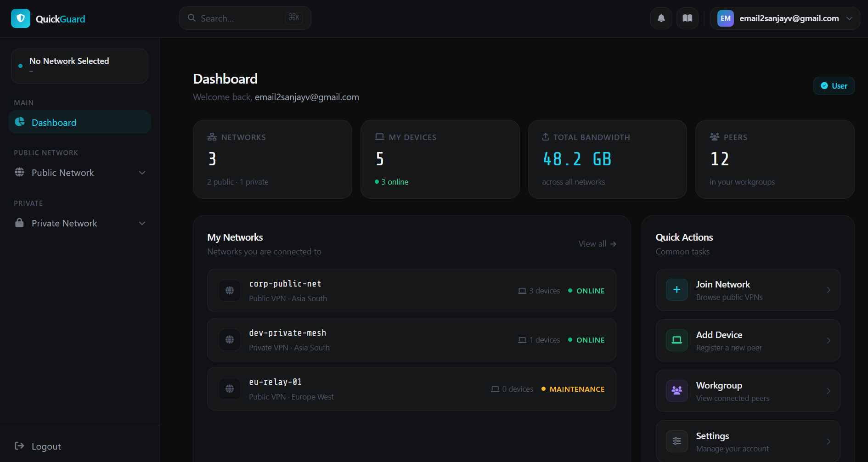Click 'in your workgroups' text
The height and width of the screenshot is (462, 868).
pos(742,182)
